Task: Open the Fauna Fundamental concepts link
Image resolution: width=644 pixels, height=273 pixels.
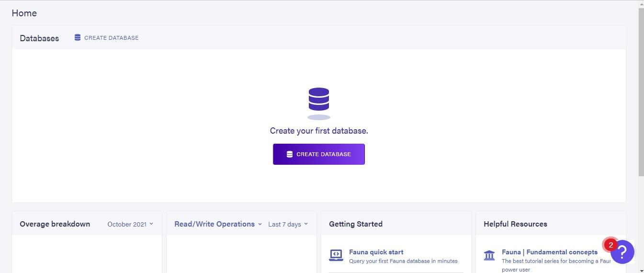Action: 550,252
